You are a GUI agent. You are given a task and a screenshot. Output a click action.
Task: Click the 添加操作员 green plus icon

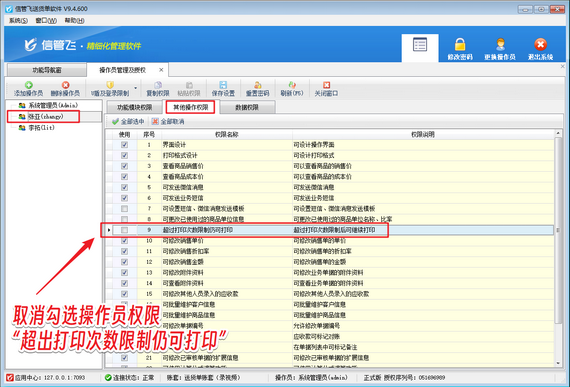click(x=28, y=85)
